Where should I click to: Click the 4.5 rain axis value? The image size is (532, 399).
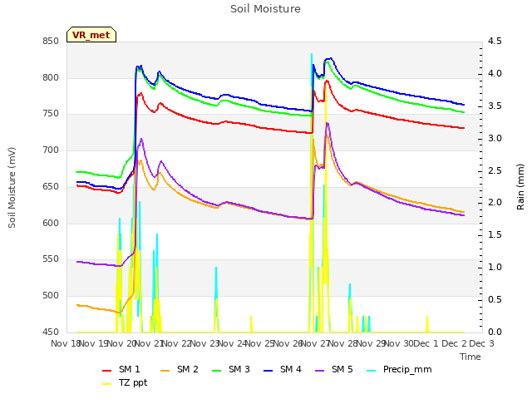coord(495,42)
